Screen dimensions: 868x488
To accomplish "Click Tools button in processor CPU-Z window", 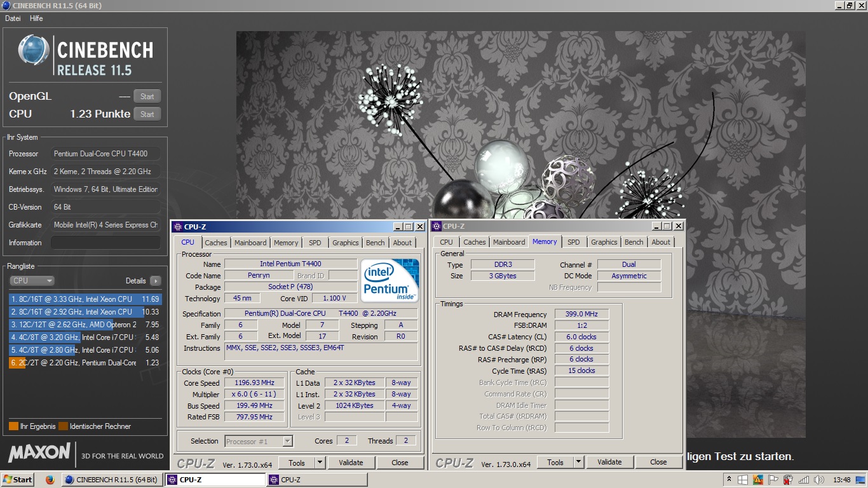I will (x=297, y=463).
